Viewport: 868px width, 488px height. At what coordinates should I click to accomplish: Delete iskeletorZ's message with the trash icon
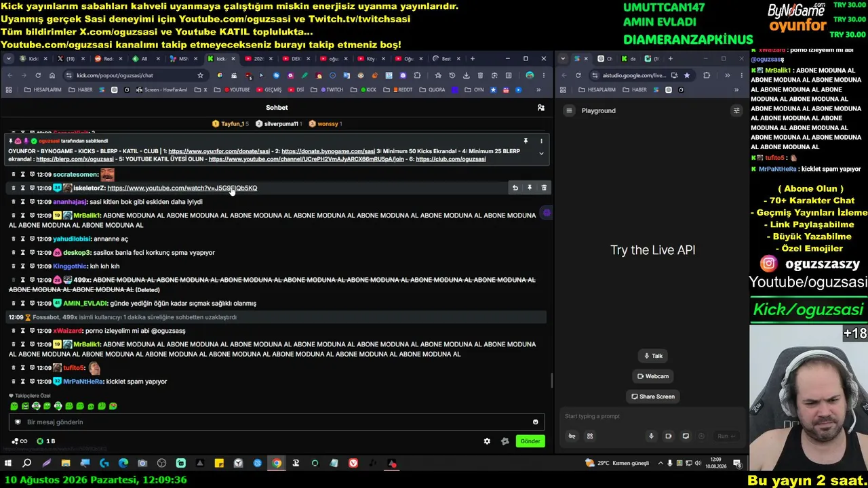coord(544,188)
